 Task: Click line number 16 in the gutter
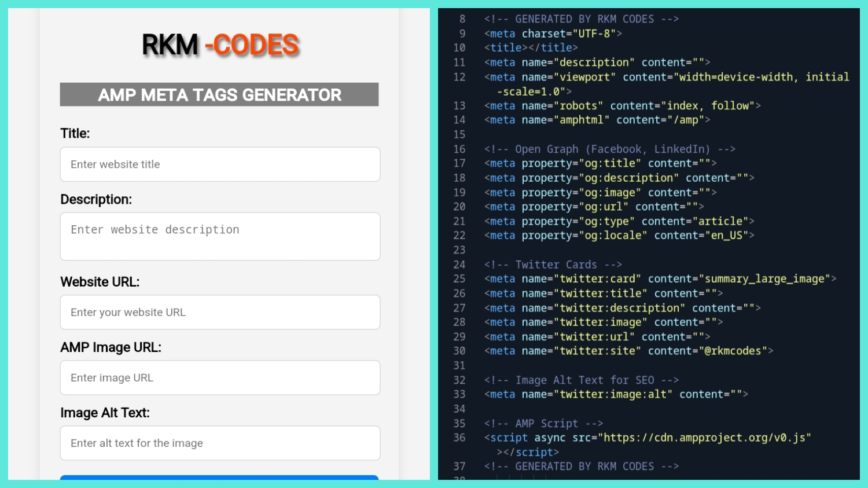tap(459, 149)
